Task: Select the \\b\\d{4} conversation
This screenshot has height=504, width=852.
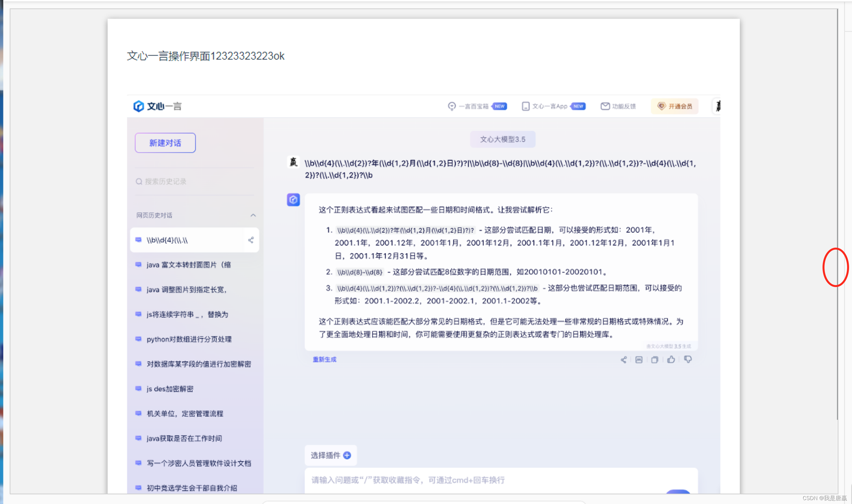Action: click(195, 240)
